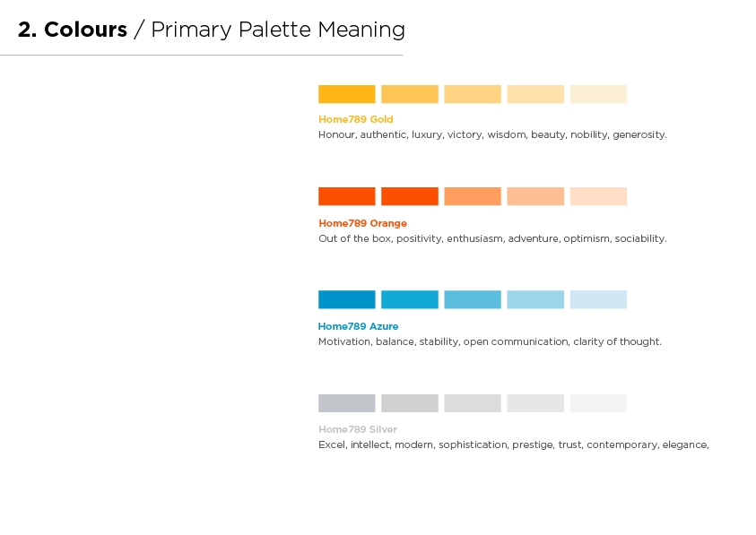This screenshot has width=756, height=535.
Task: Click the darkest Home789 Silver swatch
Action: tap(347, 403)
